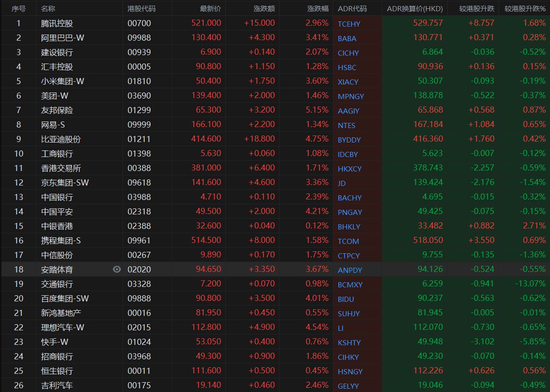The image size is (550, 392).
Task: Open the PNGAY ADR code link
Action: pyautogui.click(x=350, y=212)
